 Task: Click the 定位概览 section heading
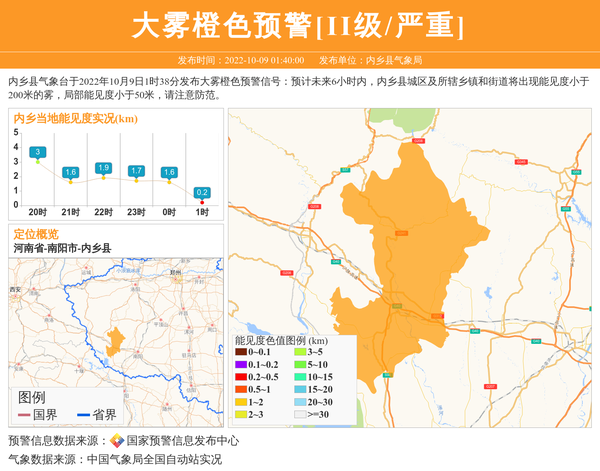(36, 233)
